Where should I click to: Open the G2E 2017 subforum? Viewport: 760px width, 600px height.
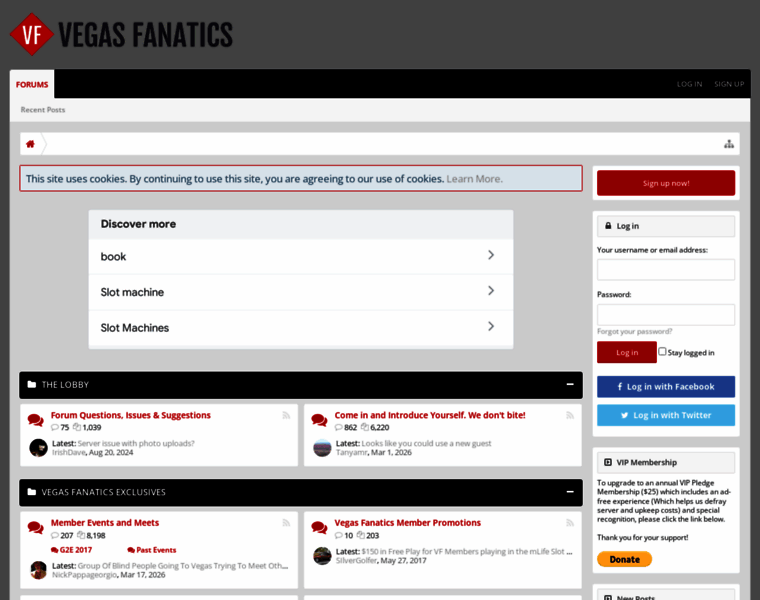[x=72, y=550]
